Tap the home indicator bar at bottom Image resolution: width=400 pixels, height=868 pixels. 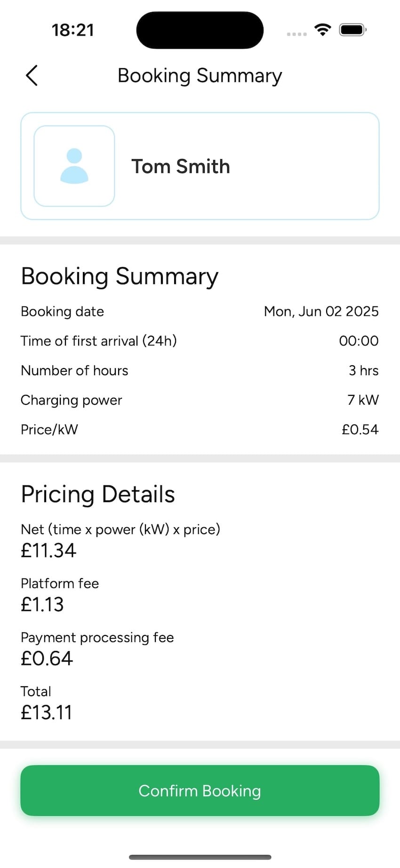(x=200, y=857)
